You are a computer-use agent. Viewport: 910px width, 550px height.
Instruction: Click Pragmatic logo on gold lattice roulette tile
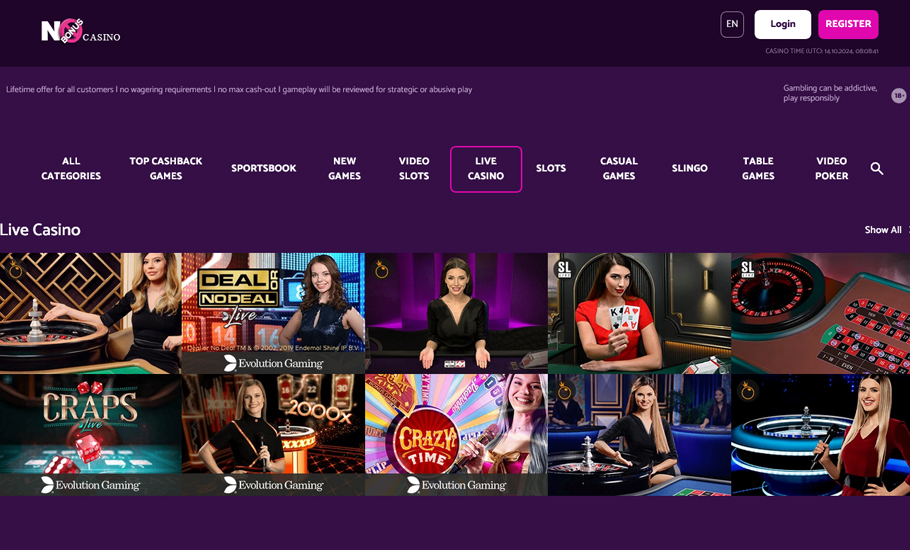(16, 269)
